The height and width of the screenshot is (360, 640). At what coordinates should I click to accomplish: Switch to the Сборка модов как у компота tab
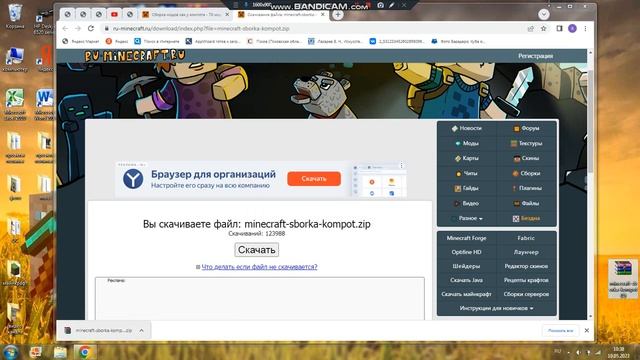[x=186, y=15]
